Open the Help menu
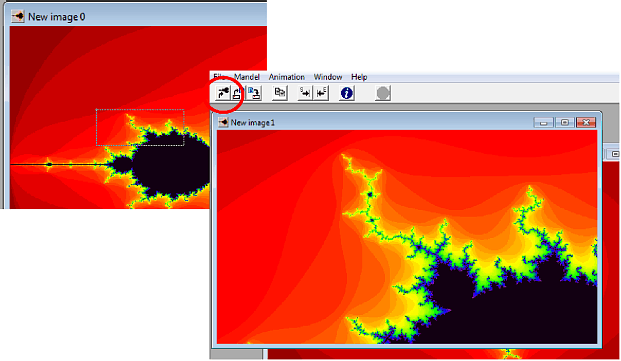Screen dimensions: 621x361 pyautogui.click(x=359, y=77)
